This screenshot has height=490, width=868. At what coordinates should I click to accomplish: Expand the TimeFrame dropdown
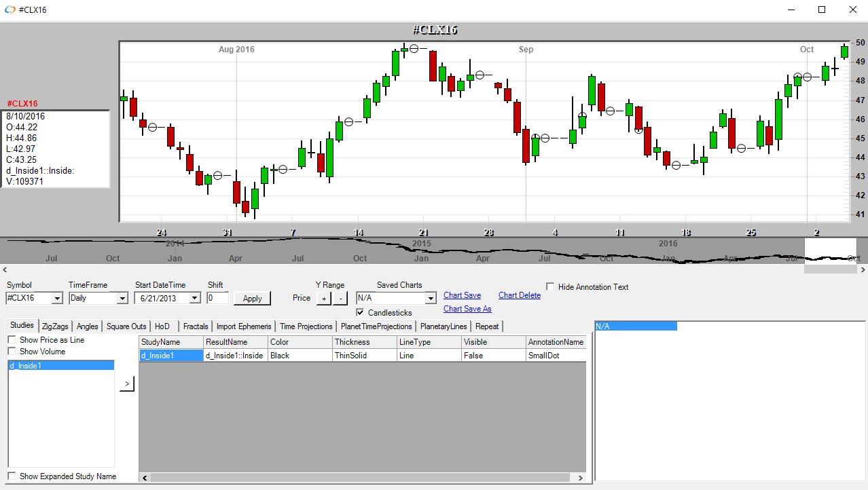click(x=122, y=298)
